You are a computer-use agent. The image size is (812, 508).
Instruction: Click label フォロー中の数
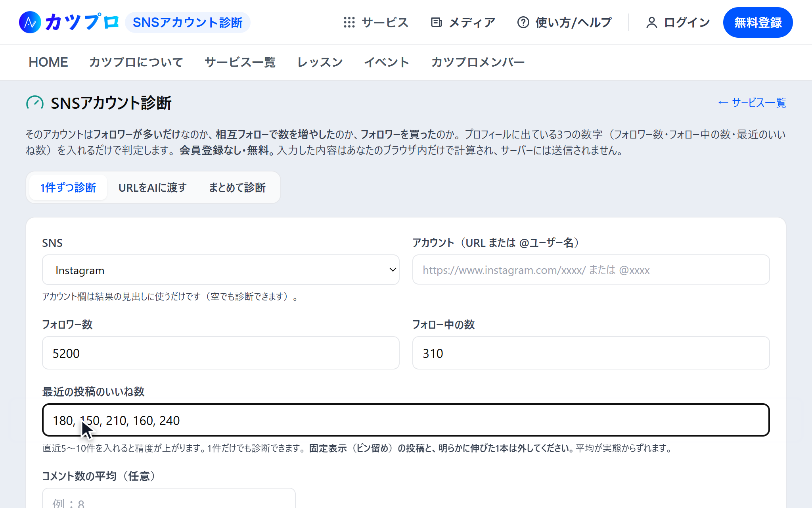(x=443, y=324)
